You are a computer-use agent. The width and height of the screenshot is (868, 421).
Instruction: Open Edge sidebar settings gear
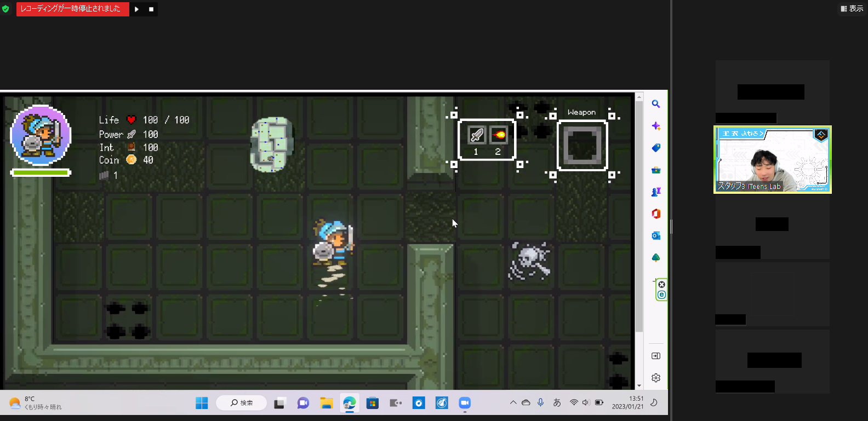[x=656, y=378]
